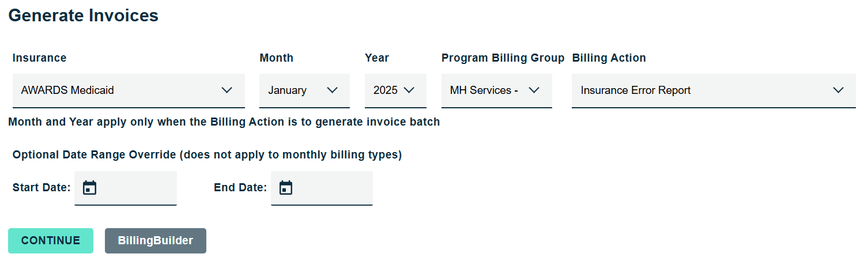This screenshot has width=868, height=265.
Task: Click the Generate Invoices page heading
Action: [84, 16]
